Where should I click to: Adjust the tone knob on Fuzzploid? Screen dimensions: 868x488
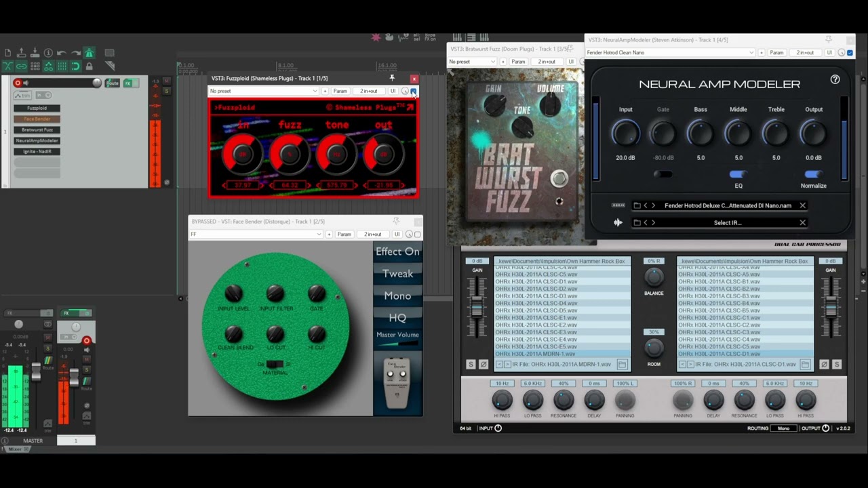point(336,154)
